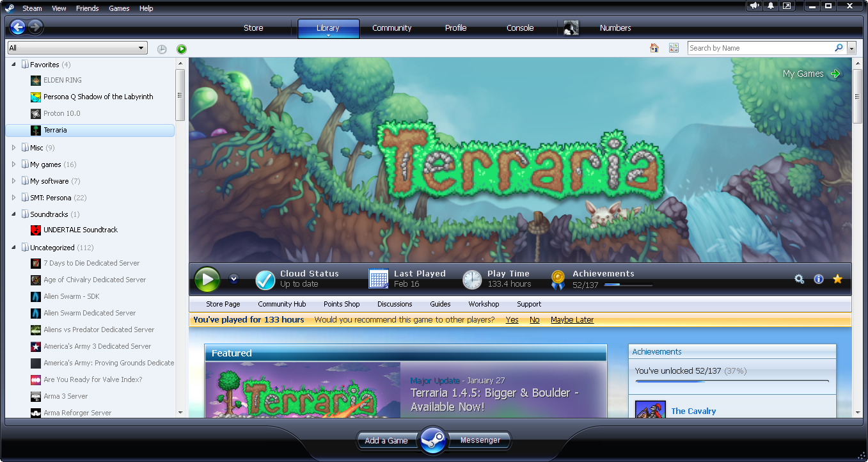This screenshot has height=462, width=868.
Task: Open the All filter dropdown
Action: click(x=77, y=48)
